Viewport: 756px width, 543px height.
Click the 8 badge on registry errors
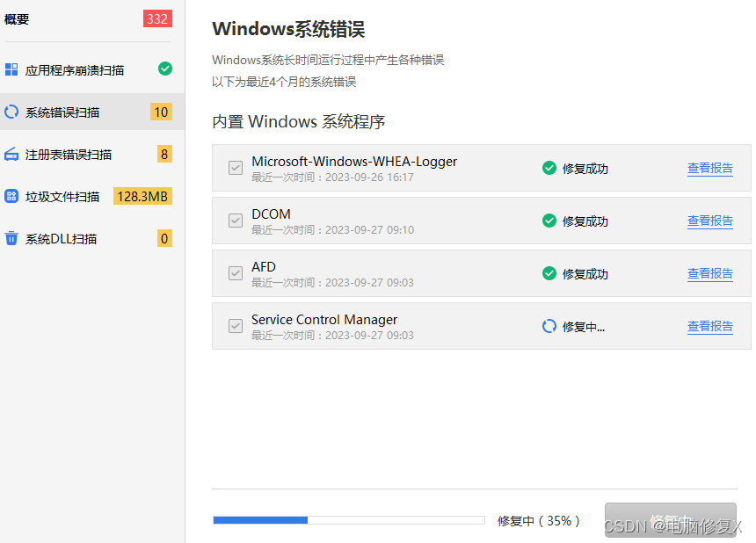coord(164,154)
